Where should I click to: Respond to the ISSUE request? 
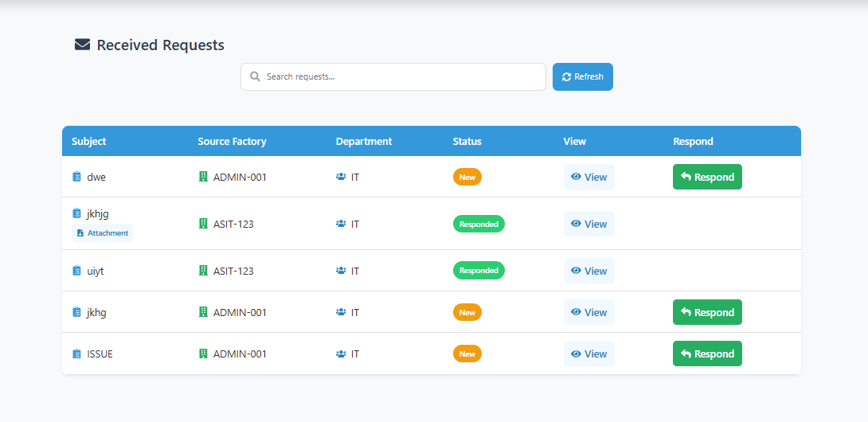point(707,354)
